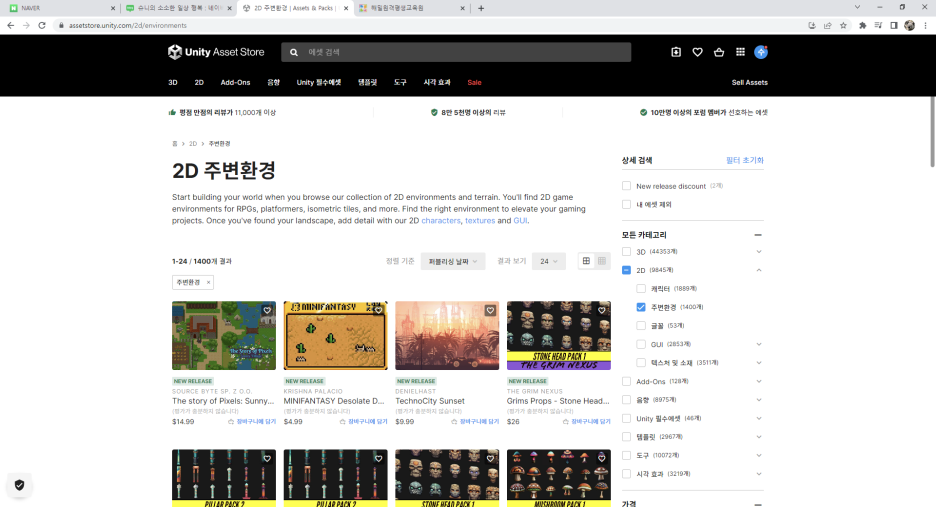The image size is (936, 507).
Task: Click the privacy shield icon
Action: pos(19,485)
